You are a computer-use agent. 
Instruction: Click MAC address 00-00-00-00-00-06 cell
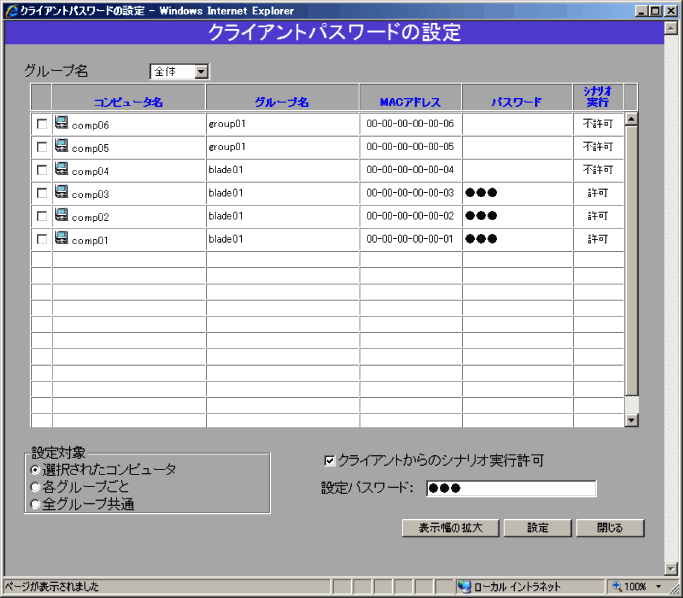coord(410,124)
